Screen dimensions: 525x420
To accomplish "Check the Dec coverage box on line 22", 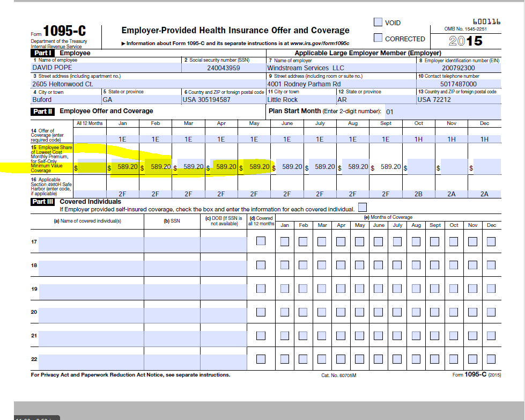I will pos(491,358).
